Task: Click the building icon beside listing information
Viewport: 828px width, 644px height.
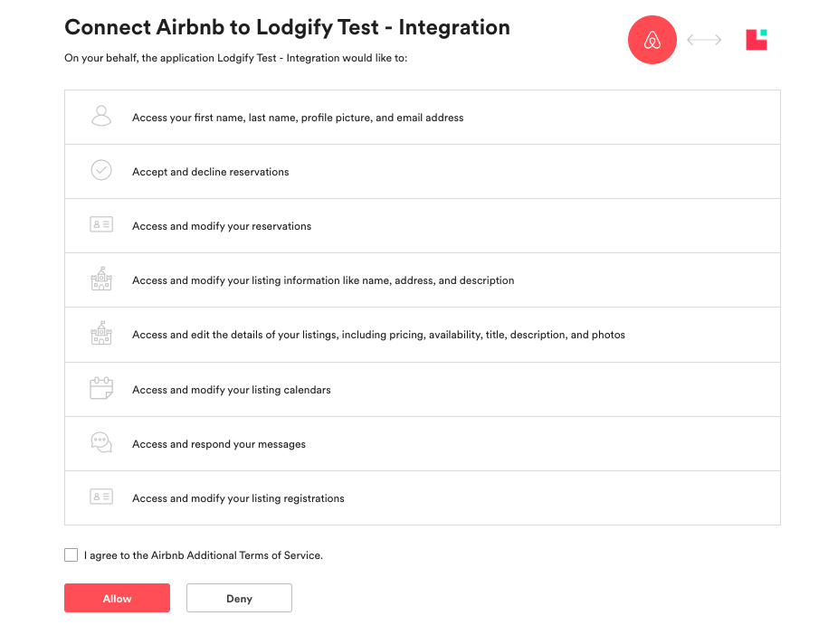Action: point(101,279)
